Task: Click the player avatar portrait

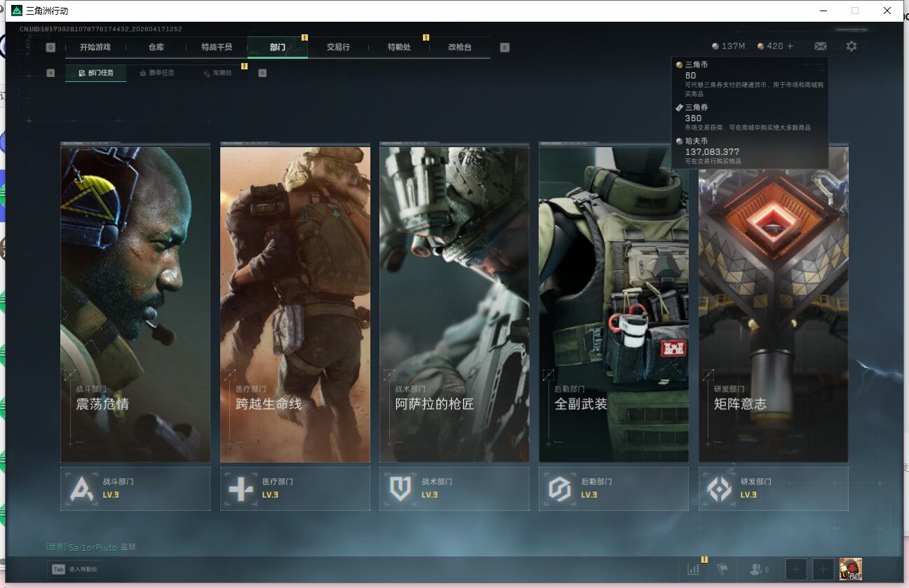Action: pyautogui.click(x=851, y=569)
